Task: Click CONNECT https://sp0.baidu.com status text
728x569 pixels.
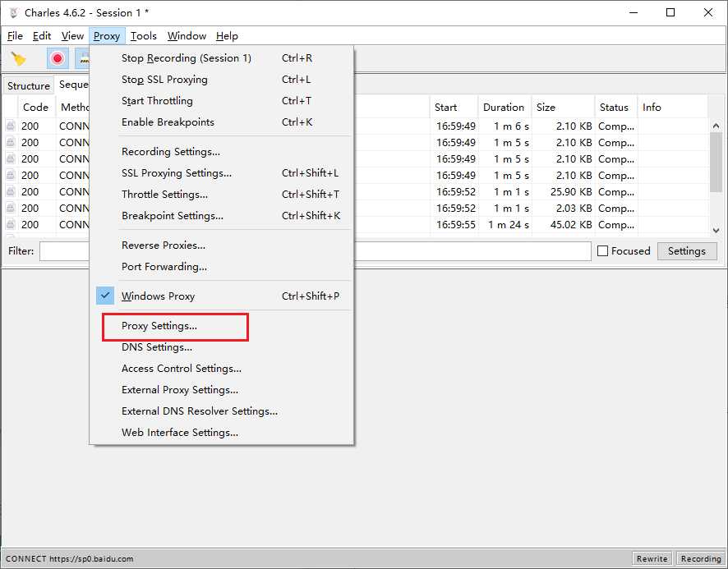Action: click(69, 559)
